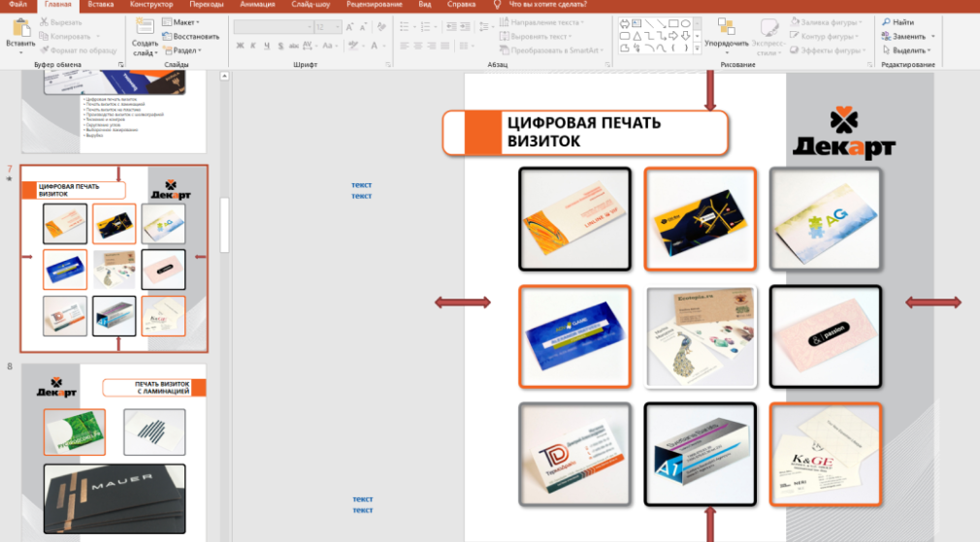Switch to the Слайд-шоу tab
The image size is (980, 542).
pos(310,5)
